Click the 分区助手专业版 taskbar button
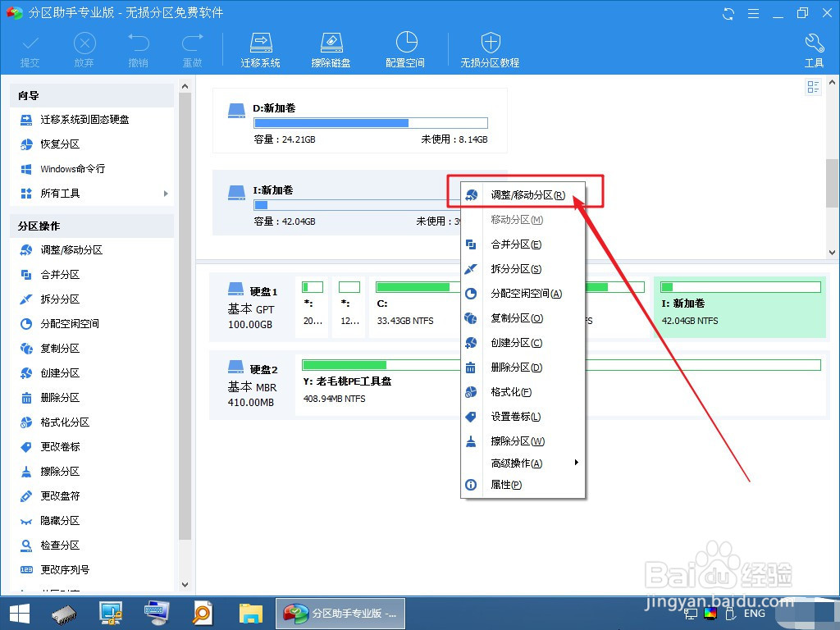 [x=340, y=614]
